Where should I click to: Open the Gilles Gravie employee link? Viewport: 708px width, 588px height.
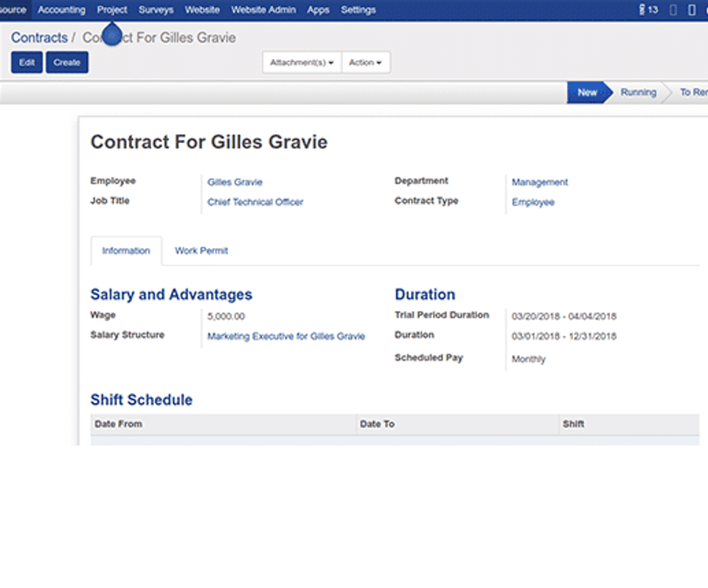pyautogui.click(x=235, y=182)
